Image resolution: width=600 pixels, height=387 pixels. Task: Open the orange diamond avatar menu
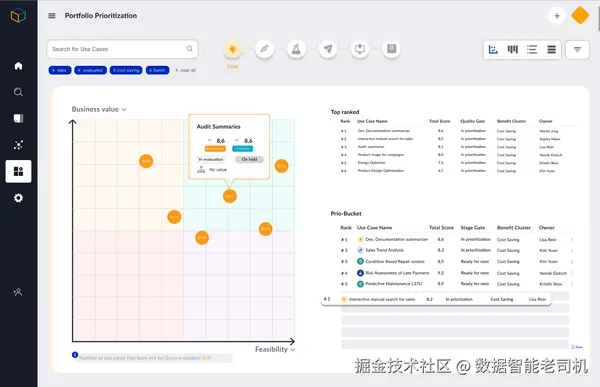[580, 15]
